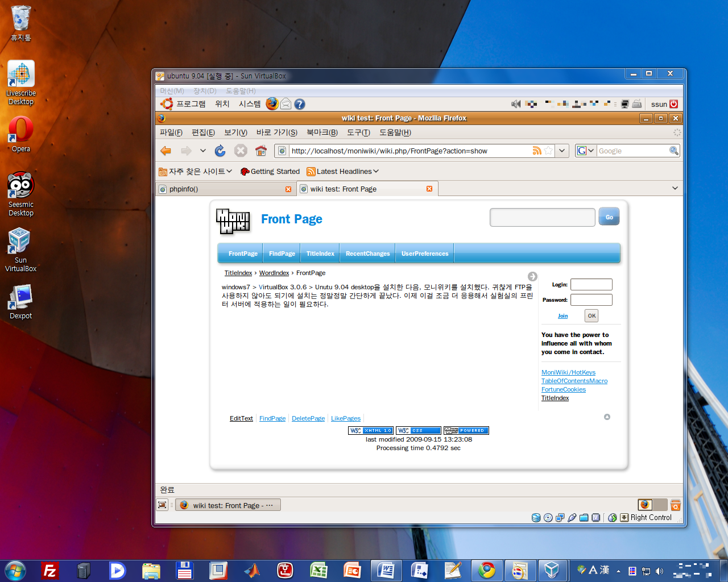Click the VirtualBox USB status icon

click(x=572, y=517)
